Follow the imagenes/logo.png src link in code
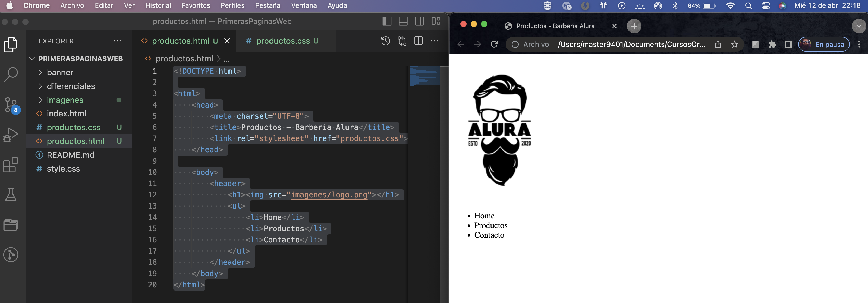This screenshot has height=303, width=868. 329,195
